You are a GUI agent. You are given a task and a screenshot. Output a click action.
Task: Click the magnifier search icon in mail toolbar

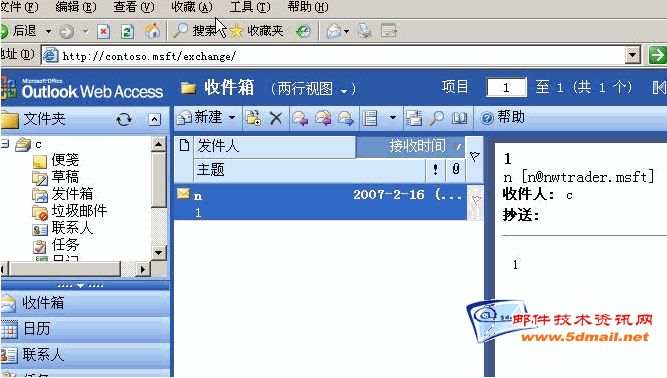[436, 118]
